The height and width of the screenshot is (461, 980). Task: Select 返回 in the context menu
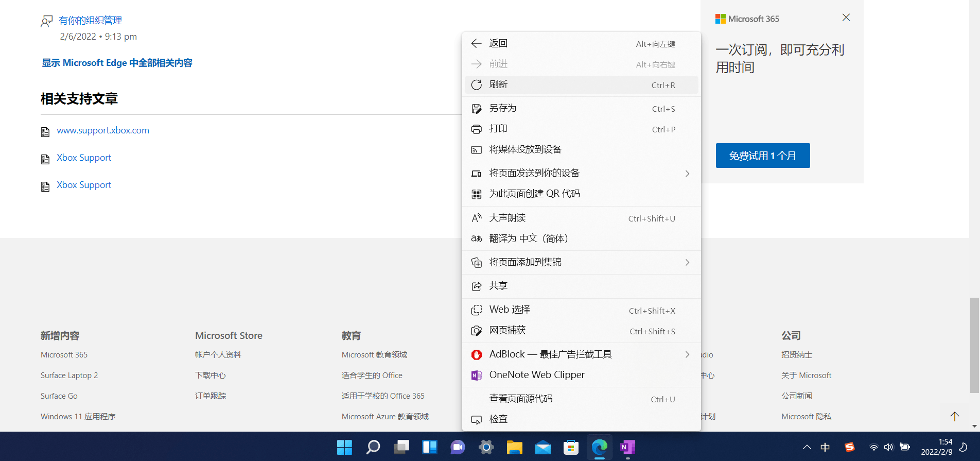pyautogui.click(x=582, y=43)
